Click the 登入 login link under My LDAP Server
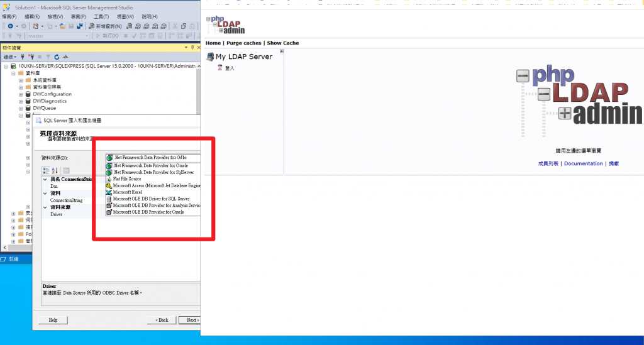The height and width of the screenshot is (345, 644). point(230,68)
